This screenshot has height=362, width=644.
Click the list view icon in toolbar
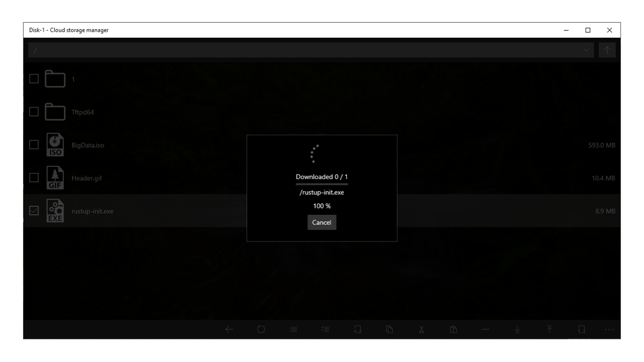point(293,329)
